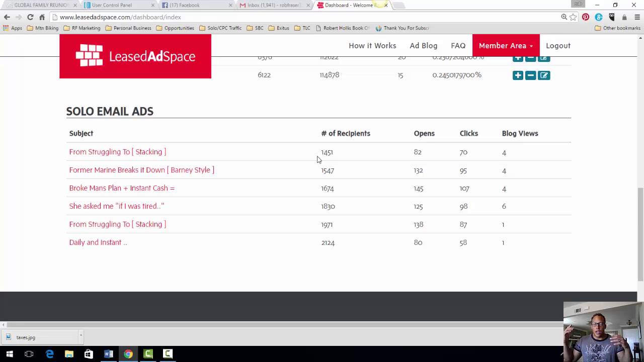Click the blue ampersand extension icon

599,17
